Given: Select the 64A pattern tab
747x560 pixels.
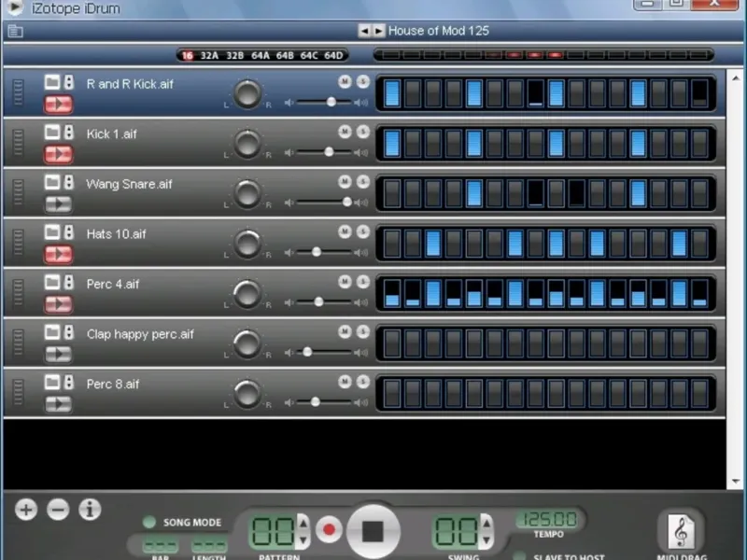Looking at the screenshot, I should point(261,56).
